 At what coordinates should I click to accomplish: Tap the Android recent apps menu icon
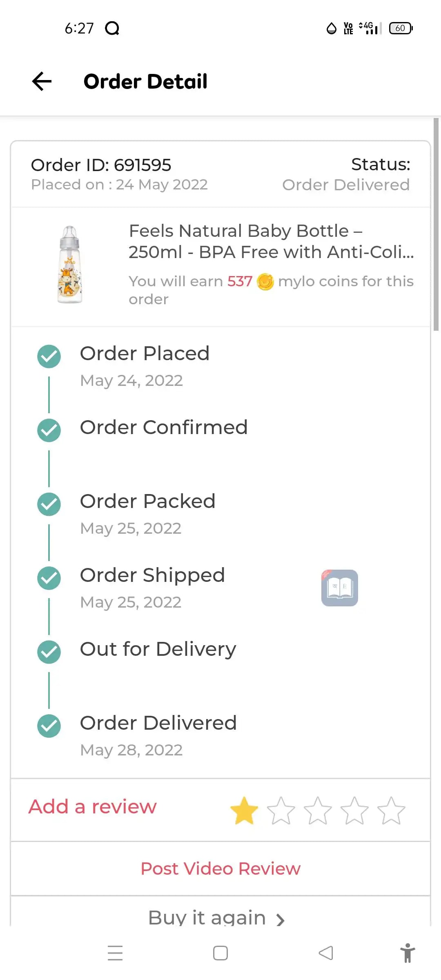point(115,953)
